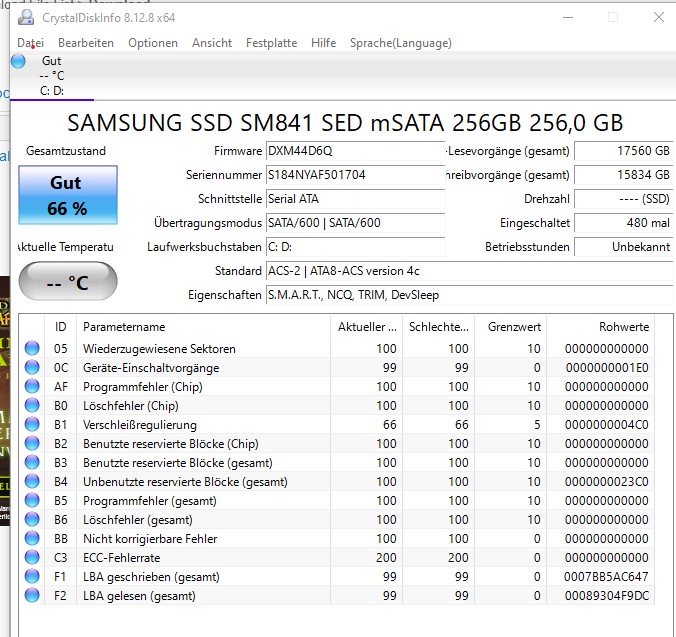Click the Übertragungsmodus field SATA/600 | SATA/600
The height and width of the screenshot is (637, 676).
(355, 223)
